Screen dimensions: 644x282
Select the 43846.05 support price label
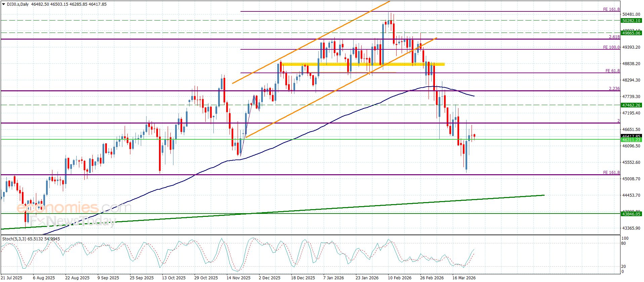pyautogui.click(x=631, y=214)
